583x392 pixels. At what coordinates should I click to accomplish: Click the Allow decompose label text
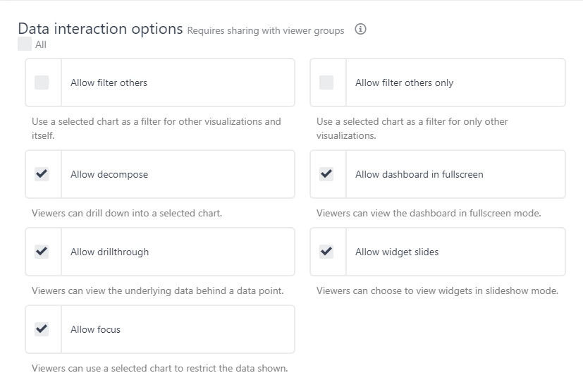[109, 174]
